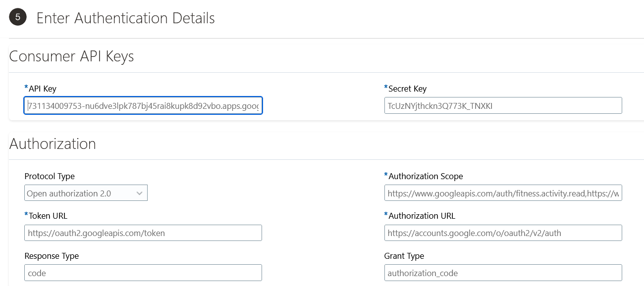
Task: Select the Grant Type input field
Action: click(x=502, y=273)
